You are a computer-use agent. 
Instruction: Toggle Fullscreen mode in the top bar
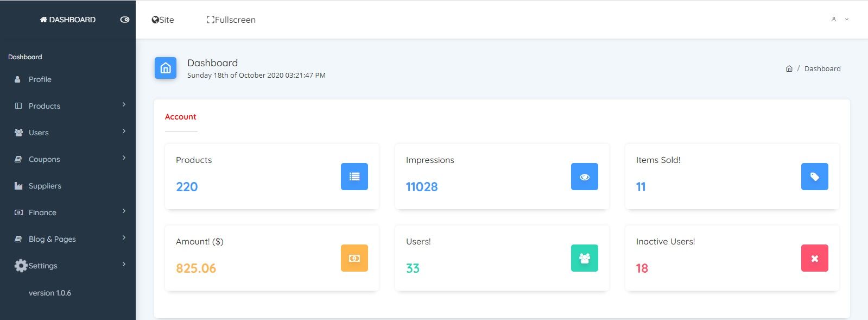click(x=231, y=20)
